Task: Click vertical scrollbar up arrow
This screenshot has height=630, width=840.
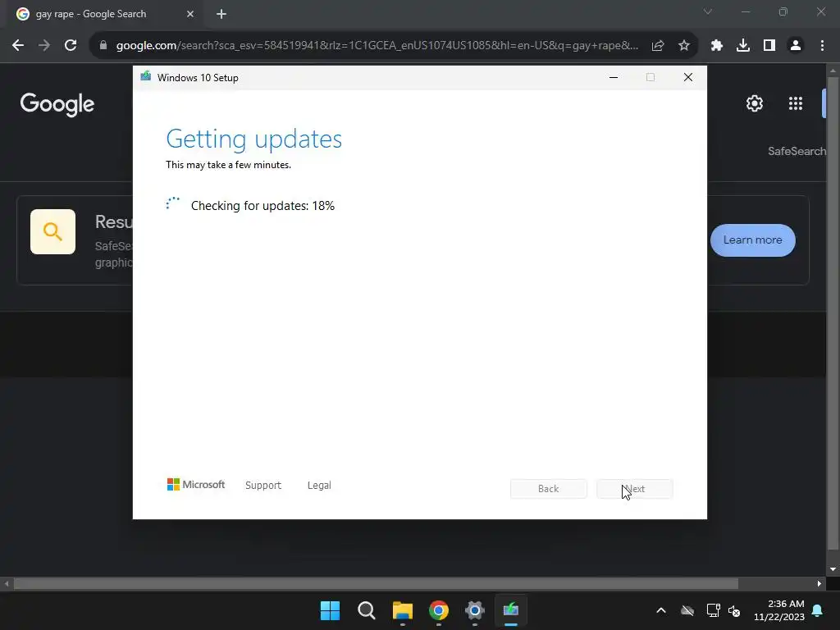Action: click(833, 71)
